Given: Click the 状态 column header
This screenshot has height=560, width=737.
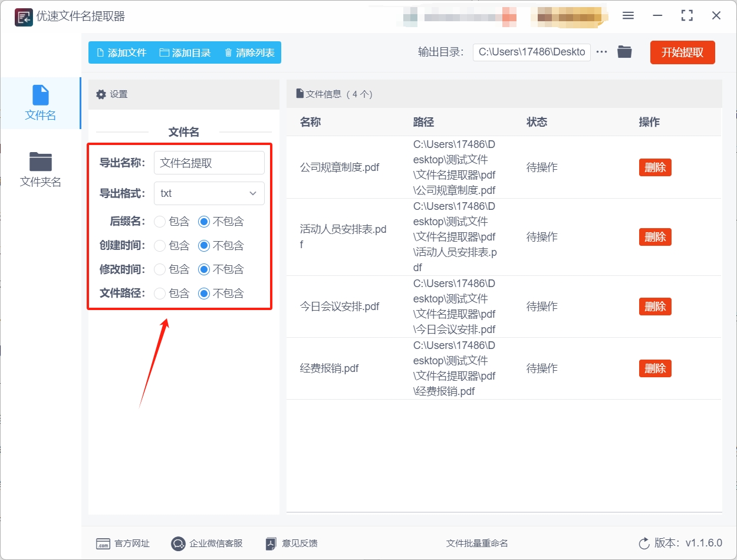Looking at the screenshot, I should pyautogui.click(x=537, y=122).
